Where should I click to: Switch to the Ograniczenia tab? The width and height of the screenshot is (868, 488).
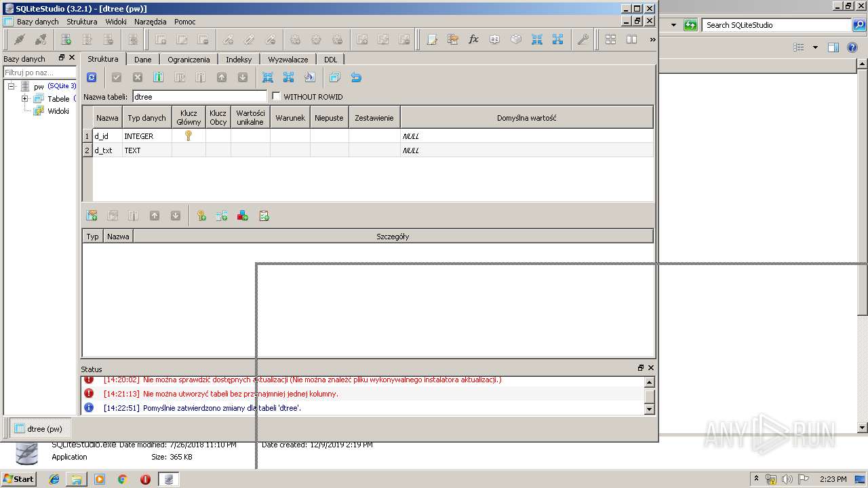(189, 60)
